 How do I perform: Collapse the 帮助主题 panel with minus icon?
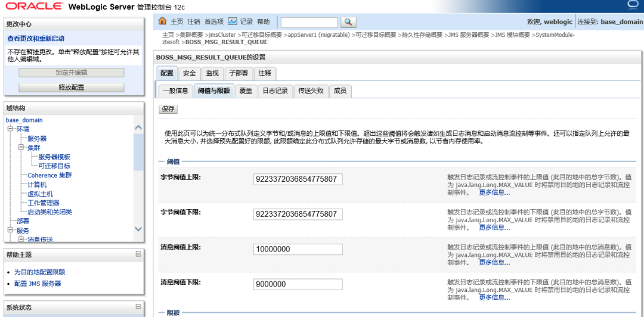coord(138,254)
